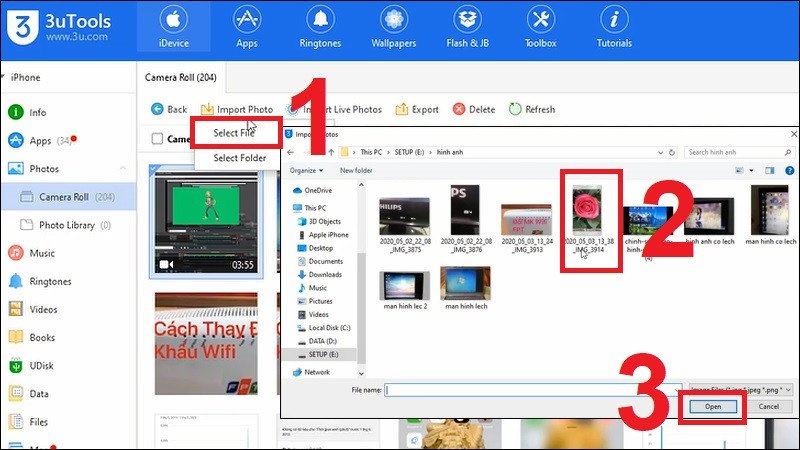The image size is (800, 450).
Task: Select Apple iPhone in navigation pane
Action: tap(323, 235)
